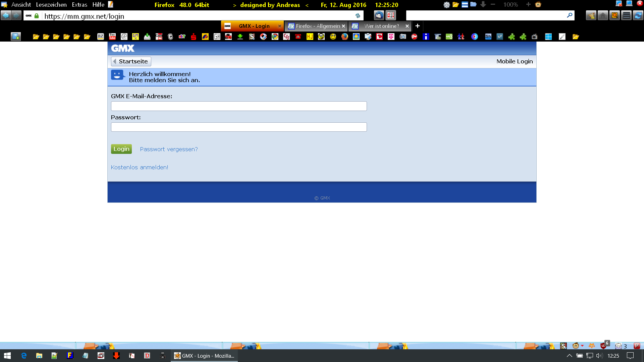
Task: Focus the GMX E-Mail-Adresse field
Action: tap(239, 106)
